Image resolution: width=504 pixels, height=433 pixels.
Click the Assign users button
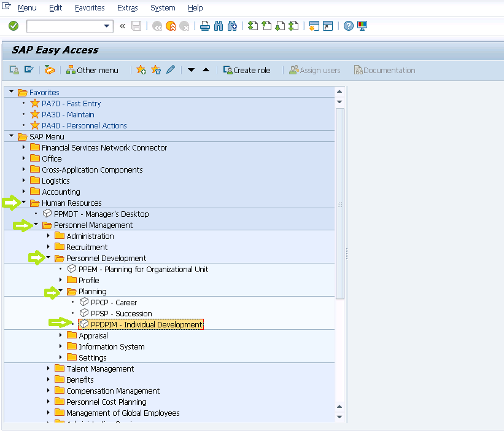point(315,70)
